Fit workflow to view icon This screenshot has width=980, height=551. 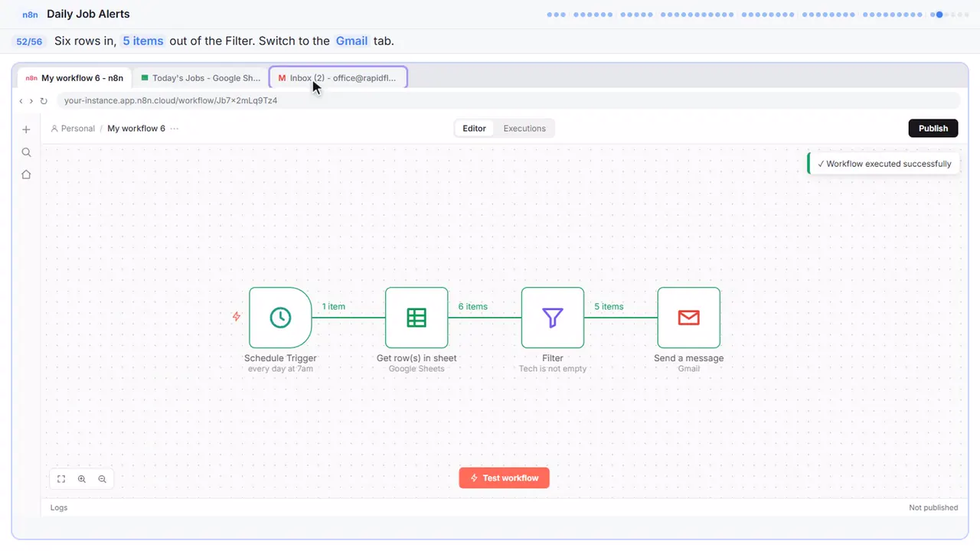61,479
